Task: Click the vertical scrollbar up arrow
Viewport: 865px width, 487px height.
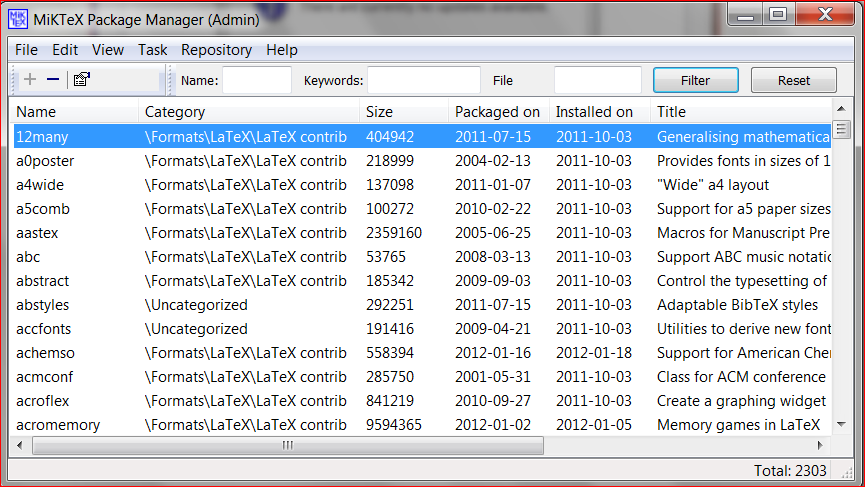Action: (841, 109)
